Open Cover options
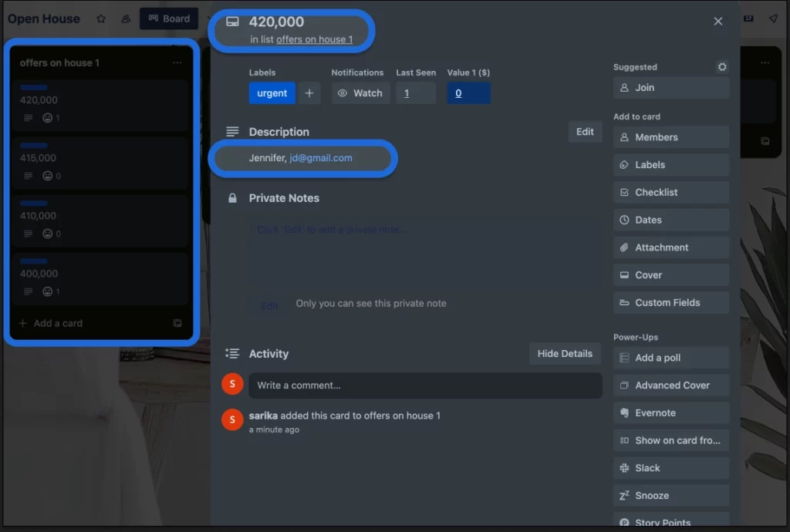The height and width of the screenshot is (532, 790). [671, 275]
